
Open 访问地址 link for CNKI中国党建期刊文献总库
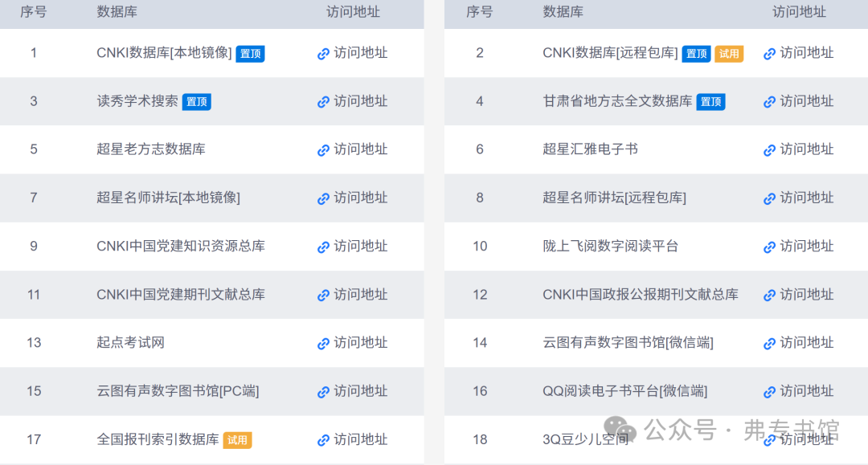pyautogui.click(x=360, y=295)
